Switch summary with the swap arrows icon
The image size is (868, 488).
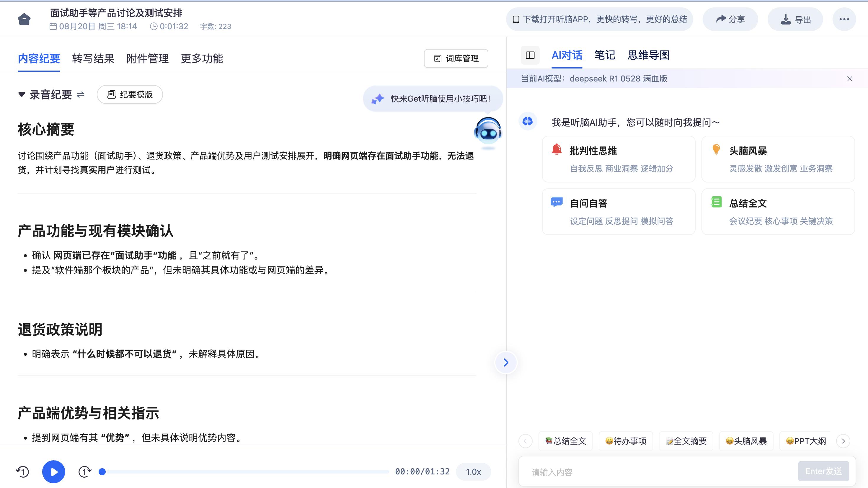click(81, 95)
